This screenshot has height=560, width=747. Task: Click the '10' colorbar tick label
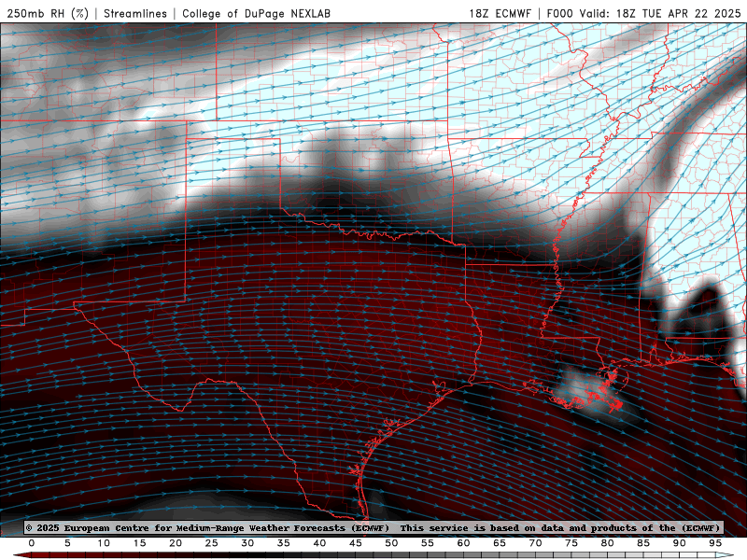click(104, 543)
